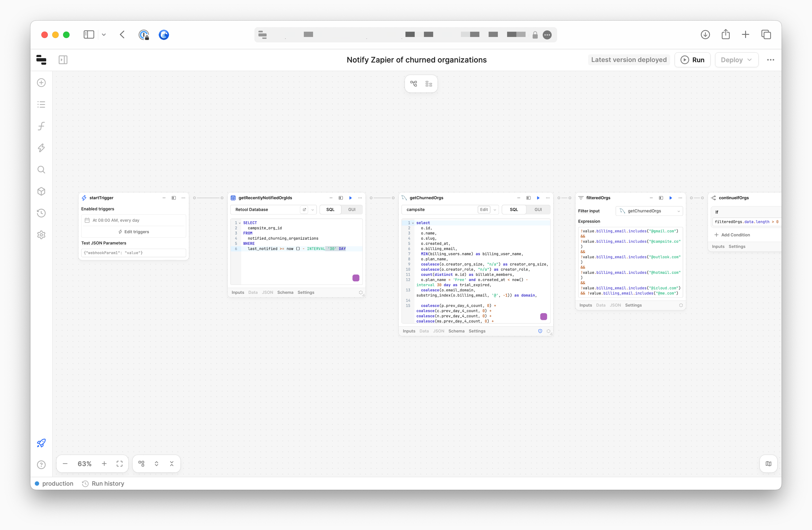The height and width of the screenshot is (530, 812).
Task: Switch getChurnedOrgs query to GUI mode
Action: tap(538, 210)
